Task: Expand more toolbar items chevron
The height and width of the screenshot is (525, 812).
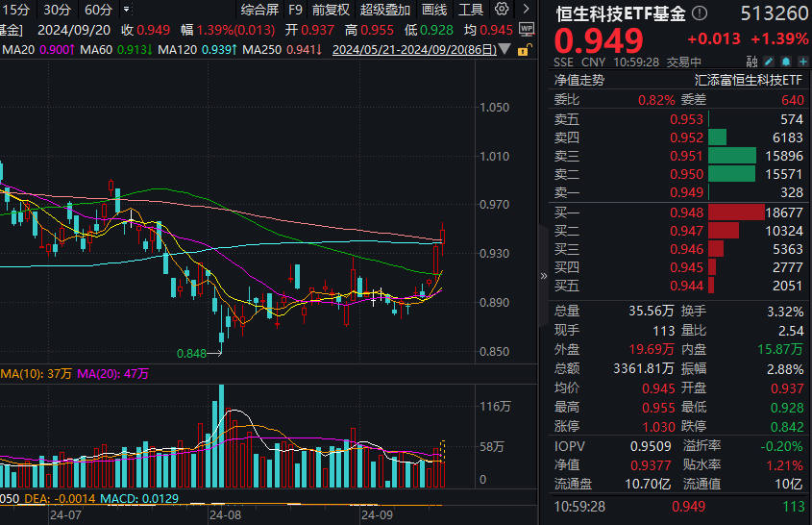Action: pyautogui.click(x=527, y=9)
